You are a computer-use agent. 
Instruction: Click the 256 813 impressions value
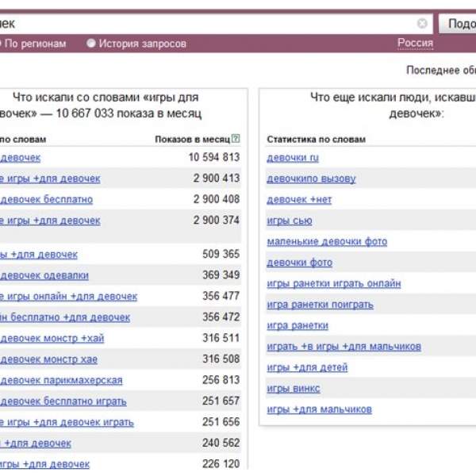coord(221,380)
